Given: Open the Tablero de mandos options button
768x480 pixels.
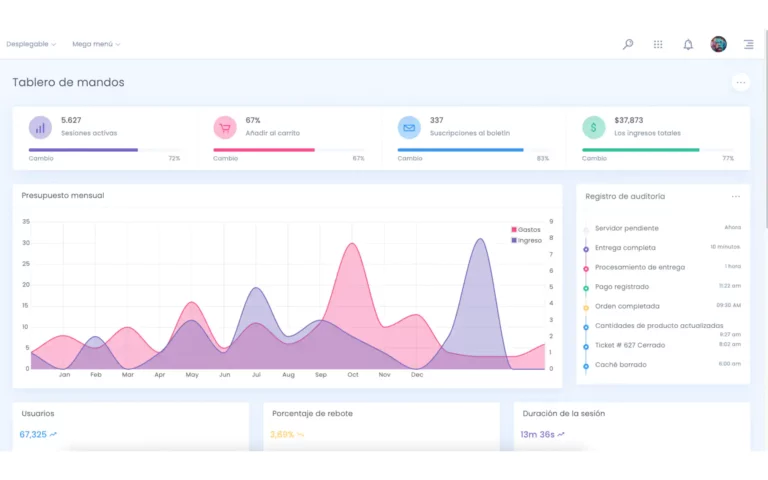Looking at the screenshot, I should click(x=740, y=83).
